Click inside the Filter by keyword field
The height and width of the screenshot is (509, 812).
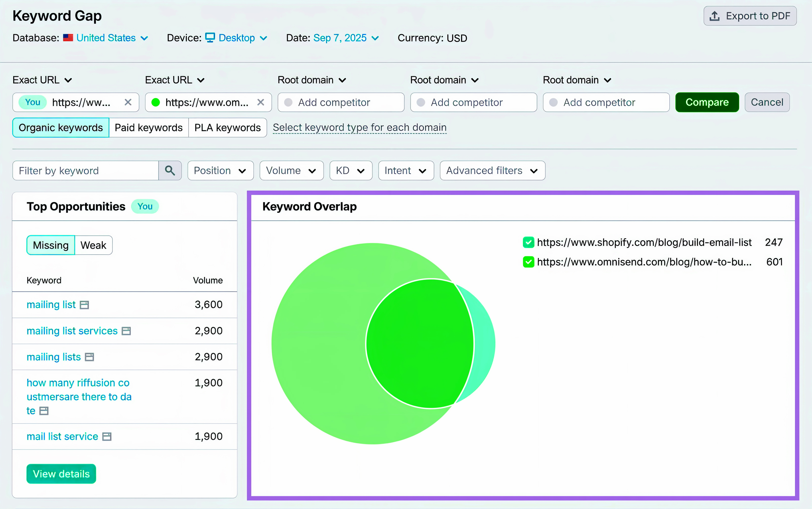84,170
